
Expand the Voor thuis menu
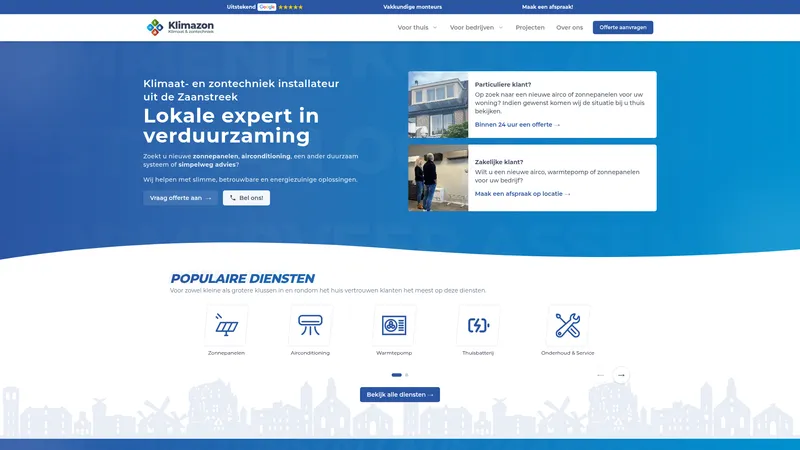click(417, 28)
